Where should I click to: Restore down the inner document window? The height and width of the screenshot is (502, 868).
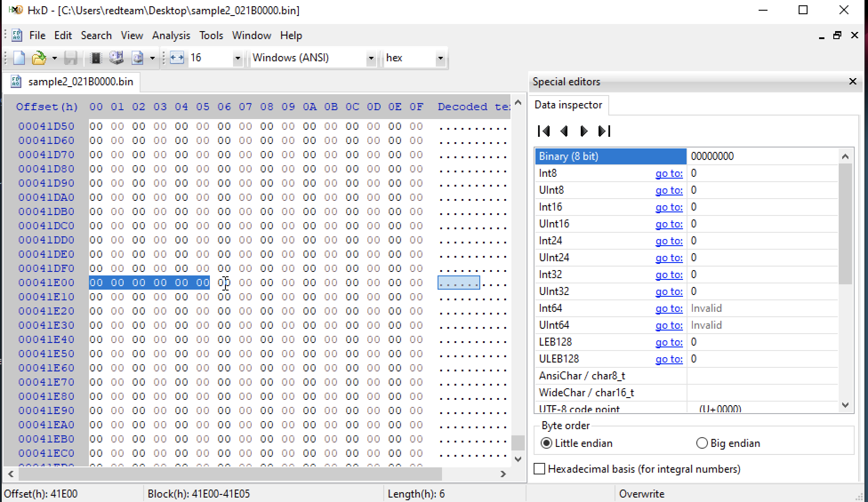(x=837, y=35)
